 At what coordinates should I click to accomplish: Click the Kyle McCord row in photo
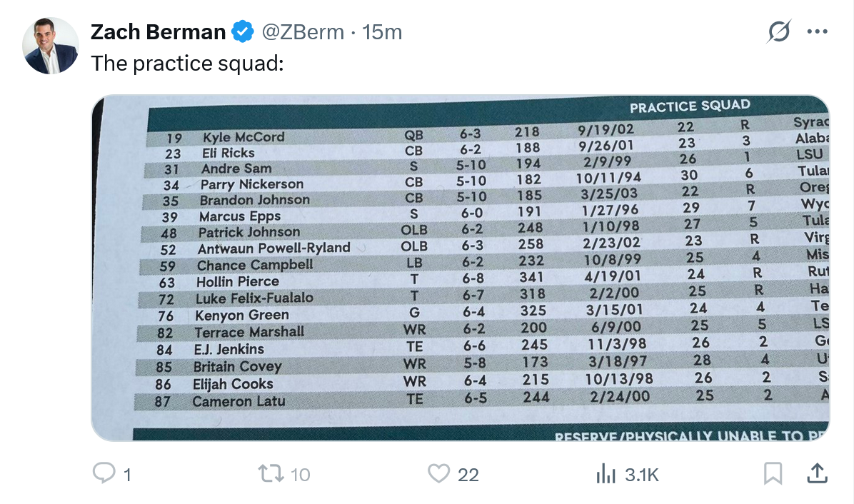[x=243, y=137]
